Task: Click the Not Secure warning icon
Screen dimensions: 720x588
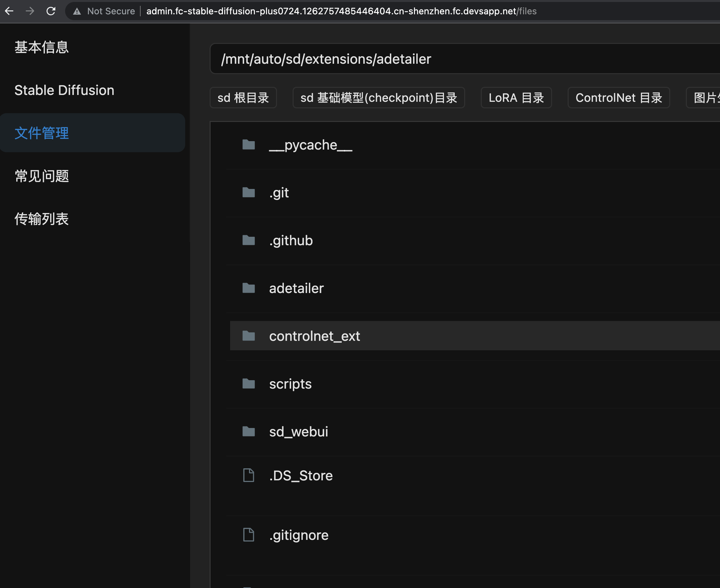Action: [x=77, y=11]
